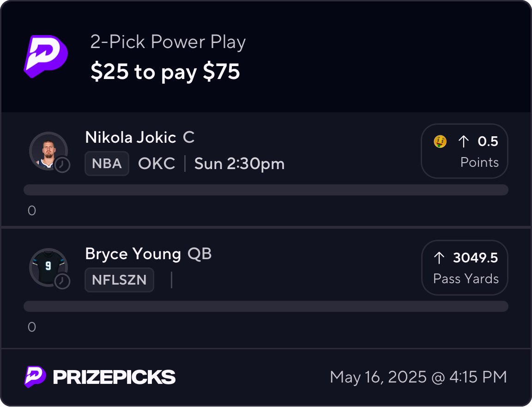Click the Bryce Young player name

[133, 254]
